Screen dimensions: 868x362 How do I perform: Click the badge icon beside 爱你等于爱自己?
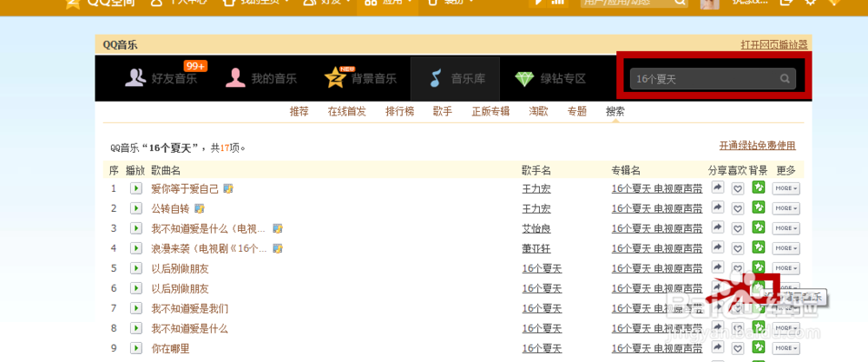(228, 188)
